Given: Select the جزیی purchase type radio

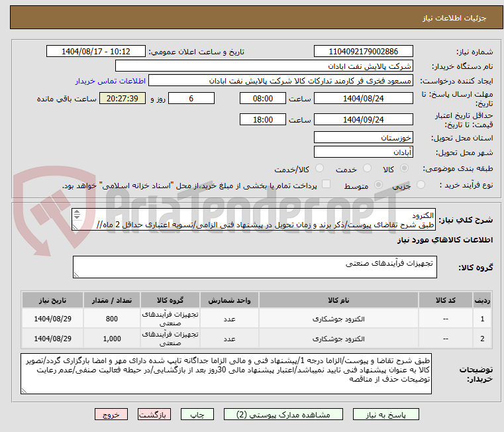Looking at the screenshot, I should tap(421, 185).
